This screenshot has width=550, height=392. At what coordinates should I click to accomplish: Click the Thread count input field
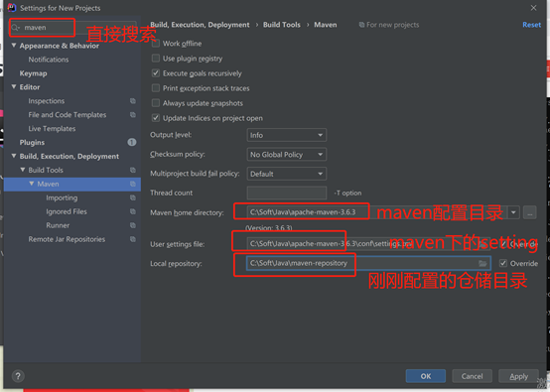pos(287,193)
